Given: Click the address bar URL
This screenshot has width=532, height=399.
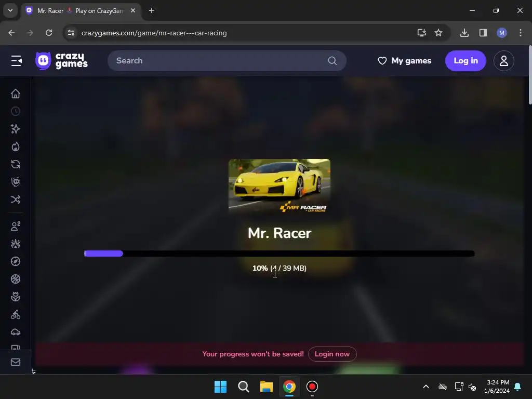Looking at the screenshot, I should pyautogui.click(x=154, y=33).
